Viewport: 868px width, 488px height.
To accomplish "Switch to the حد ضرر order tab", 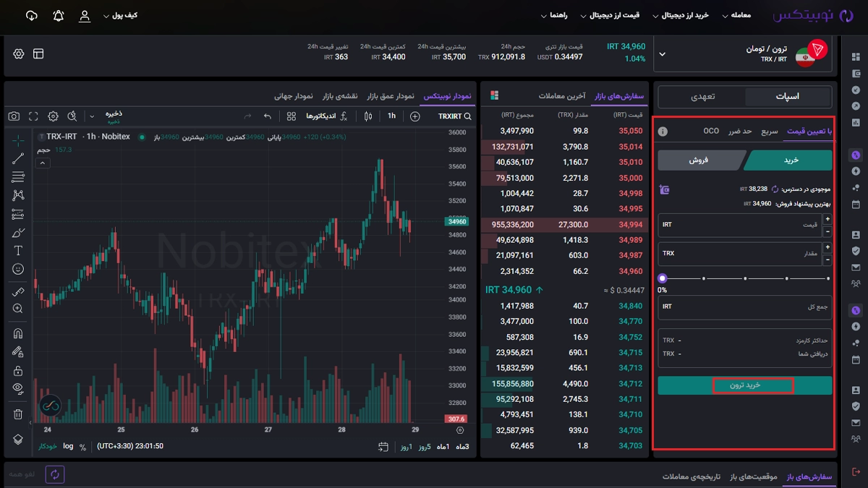I will click(x=741, y=131).
